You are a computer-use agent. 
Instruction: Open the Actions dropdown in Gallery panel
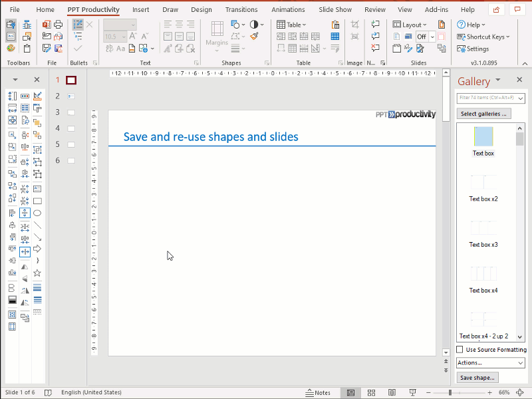pos(491,362)
